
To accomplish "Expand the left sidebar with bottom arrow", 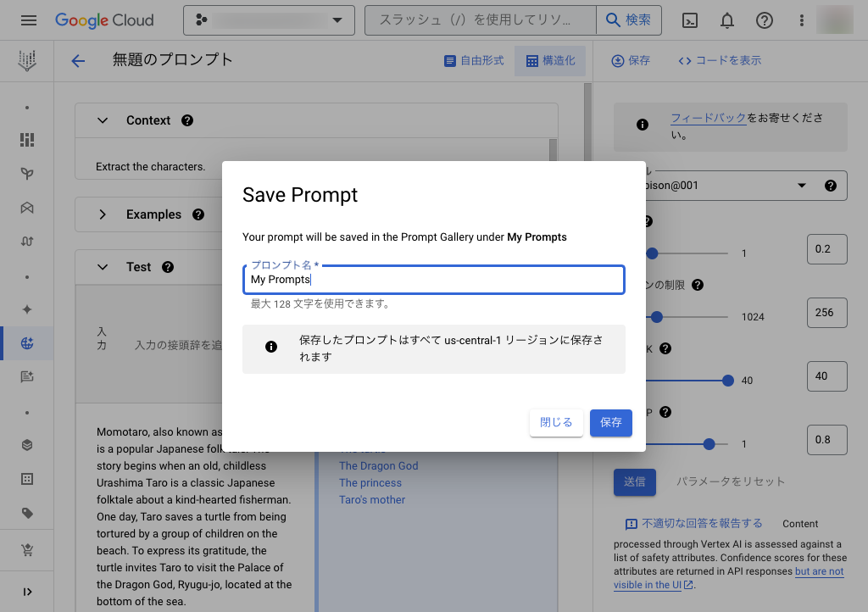I will point(26,592).
